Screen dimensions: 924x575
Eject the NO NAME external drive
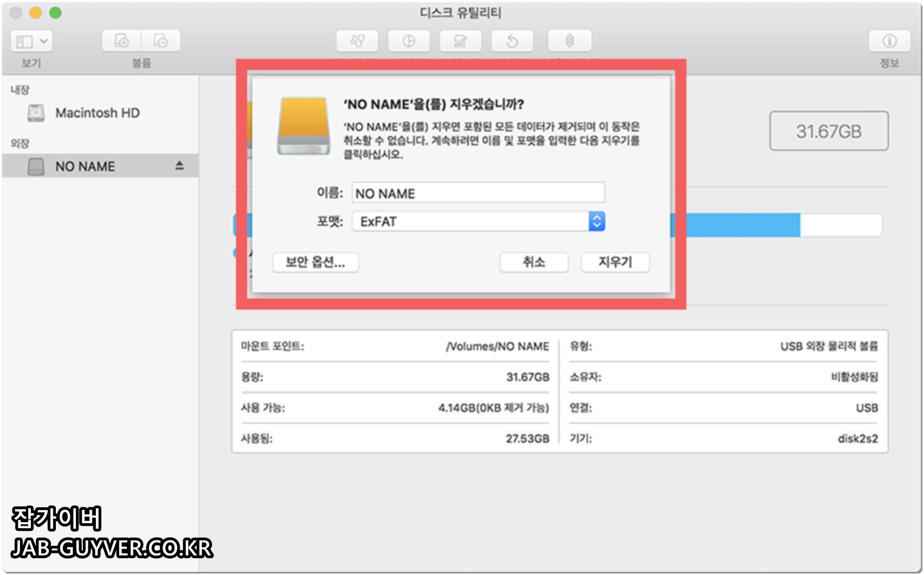coord(177,166)
